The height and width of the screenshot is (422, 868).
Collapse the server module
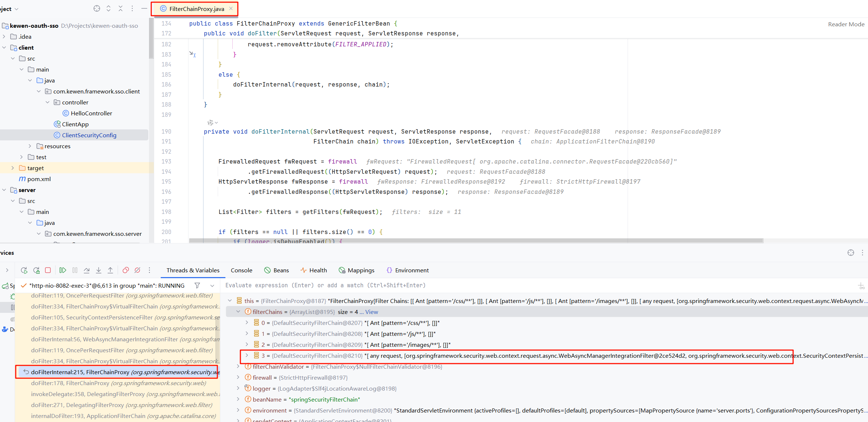pos(4,190)
